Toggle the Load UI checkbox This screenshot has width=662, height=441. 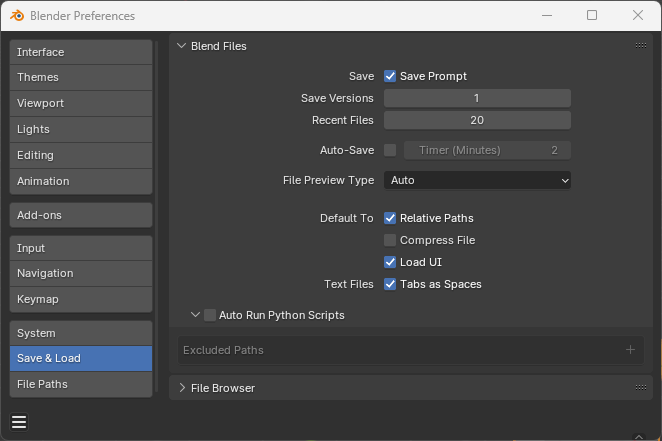point(390,262)
